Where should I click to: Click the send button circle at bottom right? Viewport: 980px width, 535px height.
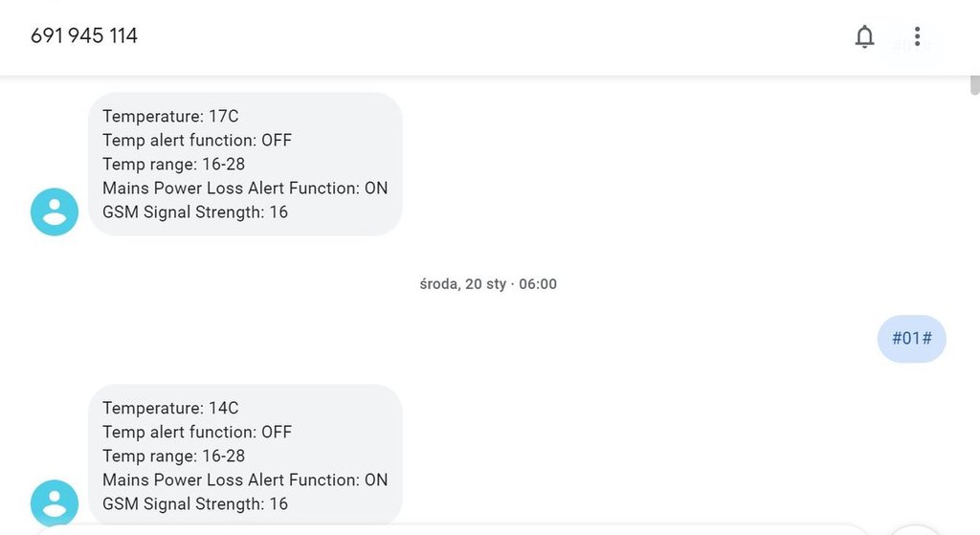click(916, 530)
